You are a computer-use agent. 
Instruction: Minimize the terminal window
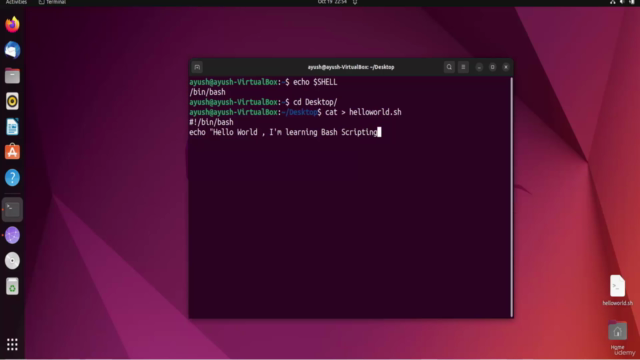coord(479,67)
